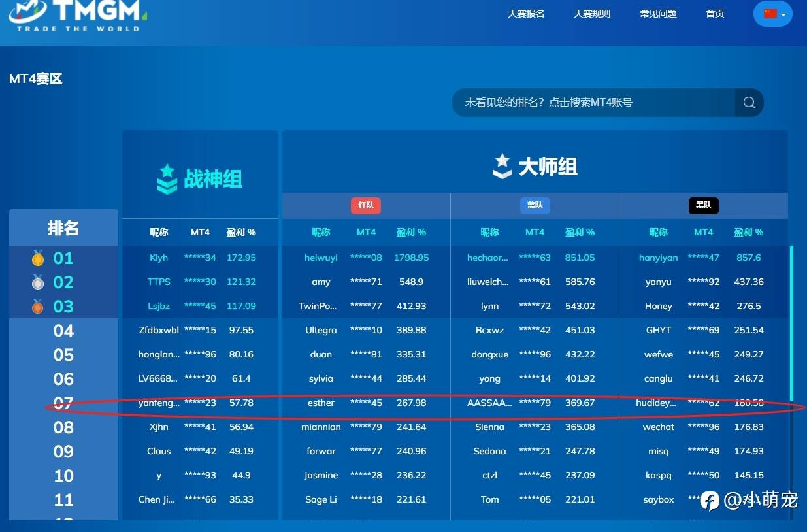
Task: Click the heiwuyi entry in 红队
Action: pyautogui.click(x=321, y=258)
